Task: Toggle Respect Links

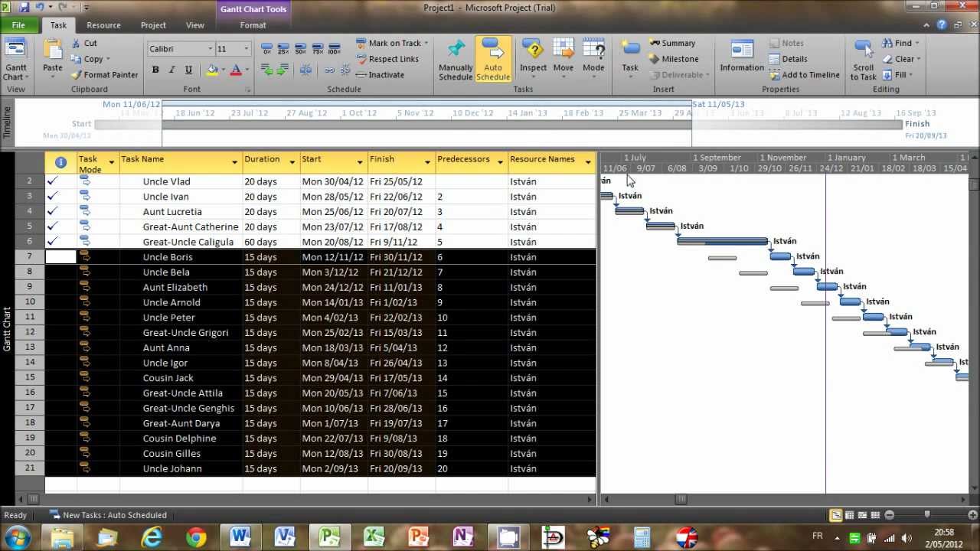Action: click(x=387, y=59)
